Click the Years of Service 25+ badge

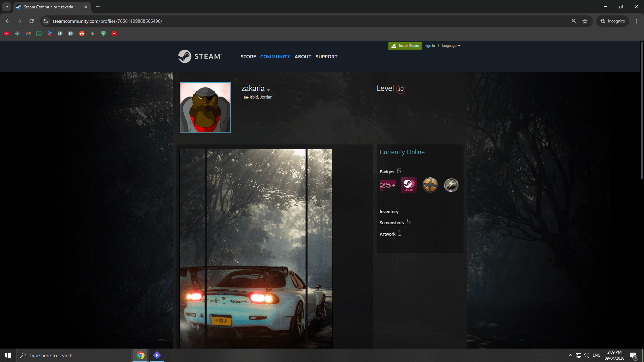pyautogui.click(x=387, y=185)
